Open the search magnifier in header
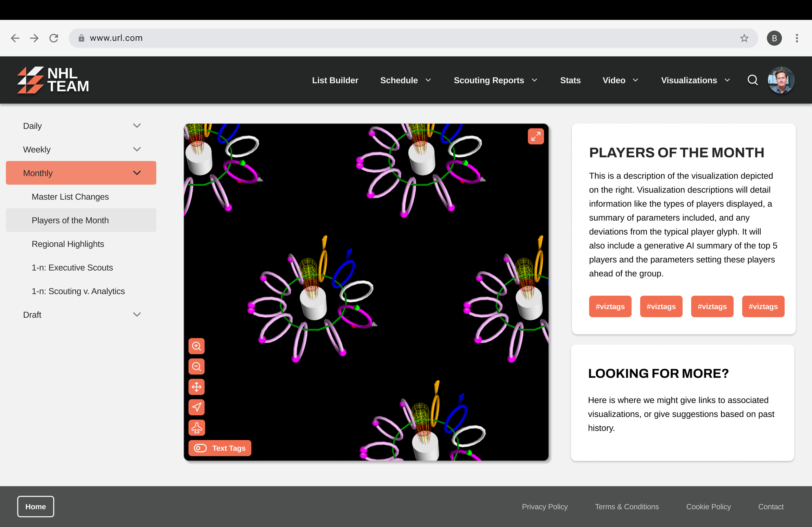Viewport: 812px width, 527px height. pos(752,80)
